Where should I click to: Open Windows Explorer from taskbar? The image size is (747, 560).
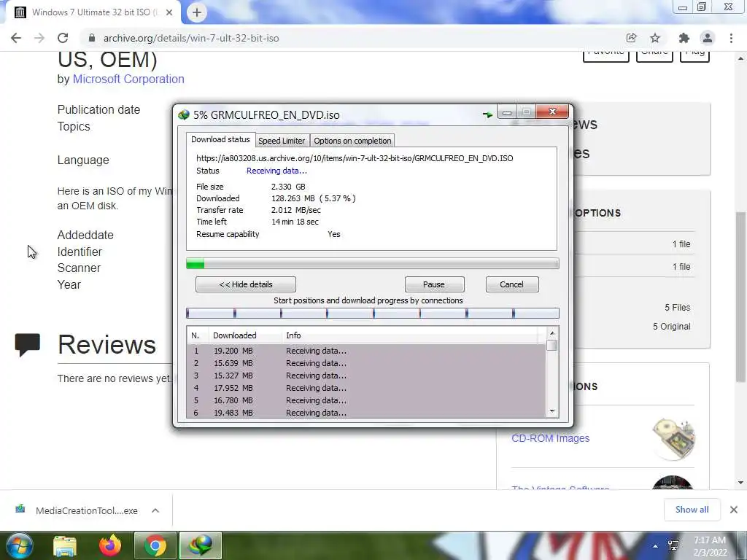[65, 546]
